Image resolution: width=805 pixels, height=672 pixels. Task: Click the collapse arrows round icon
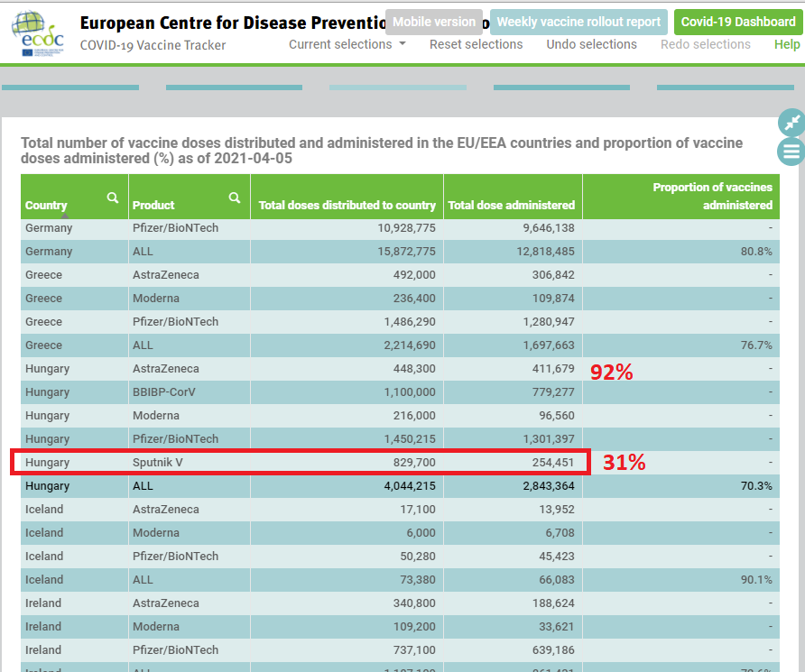tap(792, 123)
